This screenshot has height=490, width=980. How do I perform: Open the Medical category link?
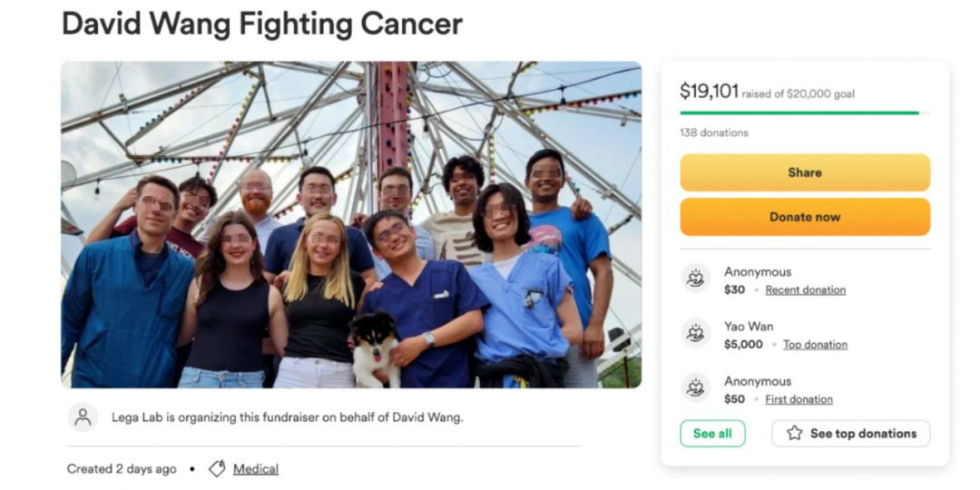[x=256, y=469]
